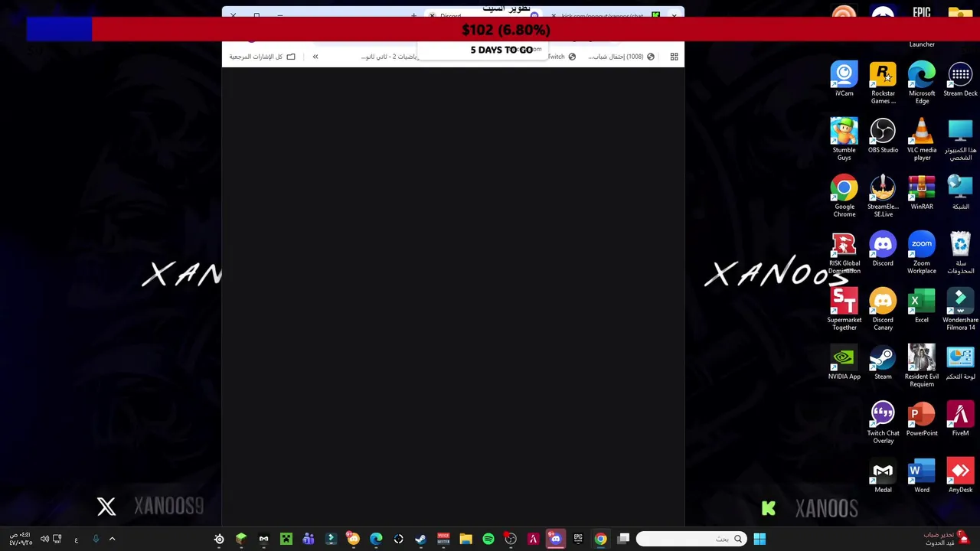Viewport: 980px width, 551px height.
Task: Open volume control in system tray
Action: pos(44,539)
